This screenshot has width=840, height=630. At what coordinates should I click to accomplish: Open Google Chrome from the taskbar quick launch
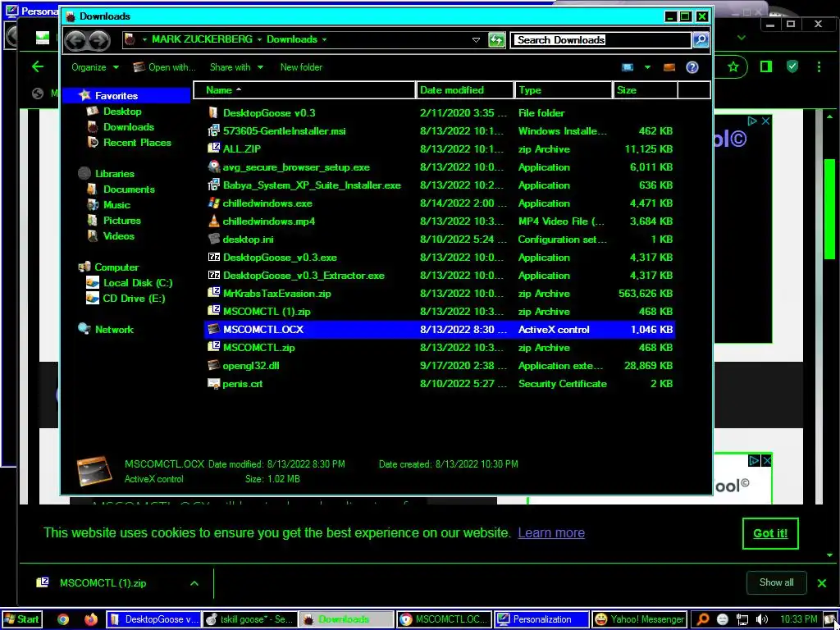(63, 619)
